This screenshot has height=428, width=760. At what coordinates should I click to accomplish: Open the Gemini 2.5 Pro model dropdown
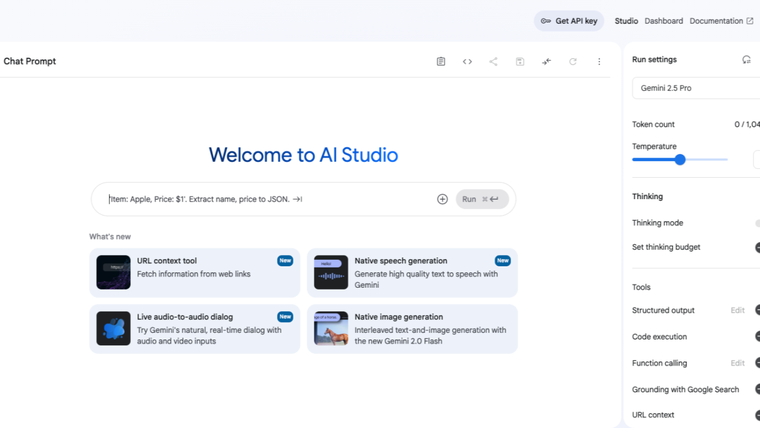[696, 88]
